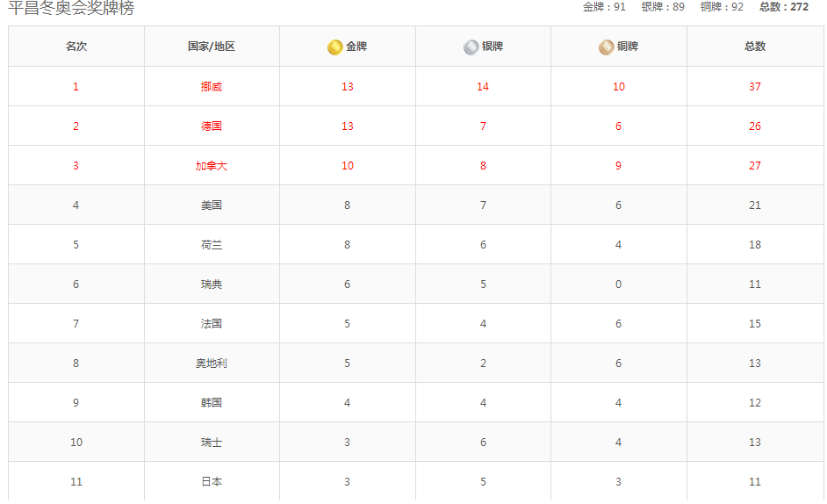This screenshot has height=504, width=827.
Task: Click rank 11 in the 日本 row
Action: pos(76,482)
